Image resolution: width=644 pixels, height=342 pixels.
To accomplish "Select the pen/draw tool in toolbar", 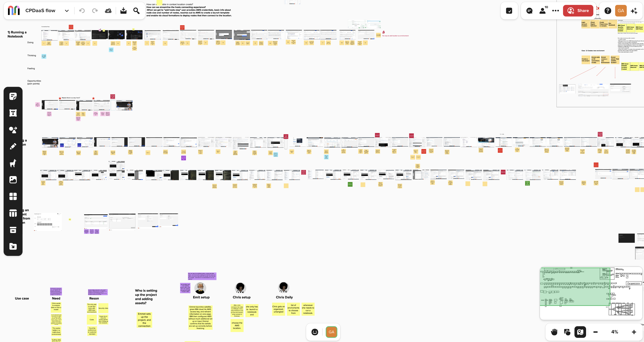I will click(13, 146).
